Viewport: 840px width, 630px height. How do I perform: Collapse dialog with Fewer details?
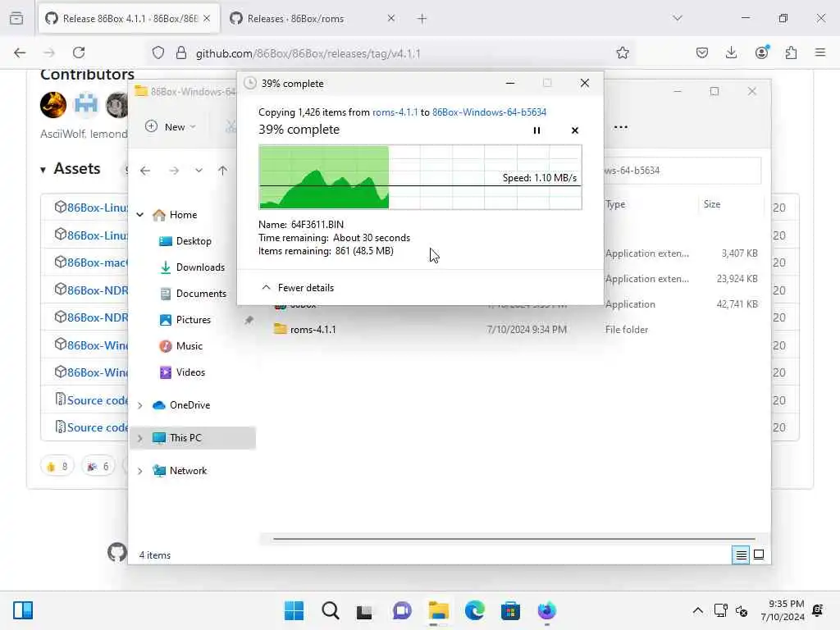click(297, 288)
